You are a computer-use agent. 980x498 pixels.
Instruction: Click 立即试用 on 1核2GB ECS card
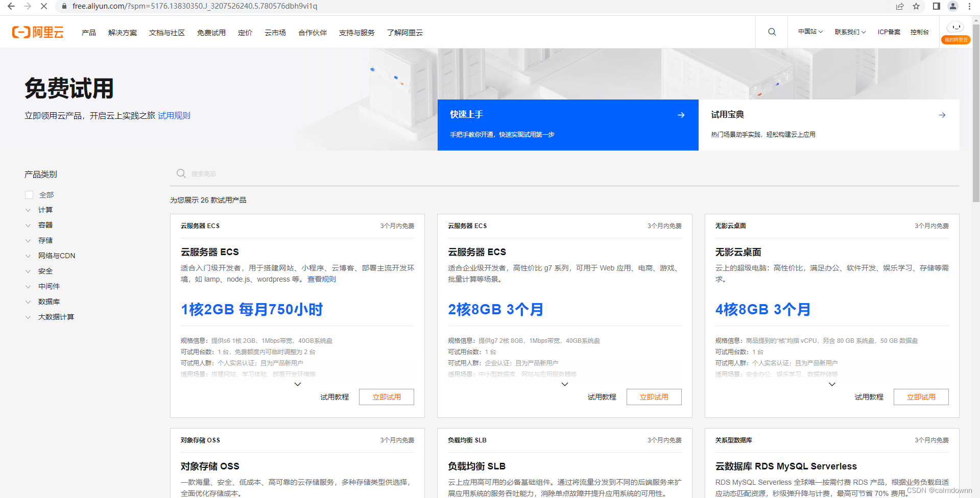(x=387, y=397)
